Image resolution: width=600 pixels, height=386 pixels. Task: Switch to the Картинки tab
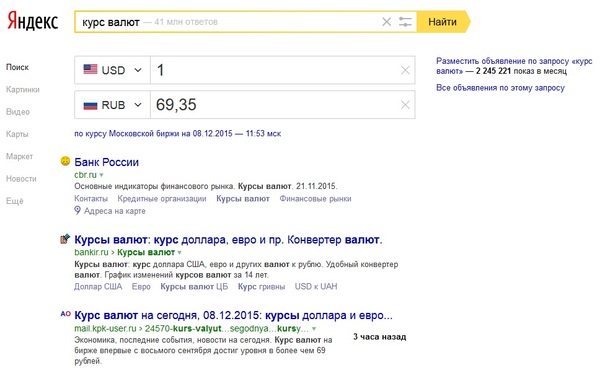[x=23, y=90]
